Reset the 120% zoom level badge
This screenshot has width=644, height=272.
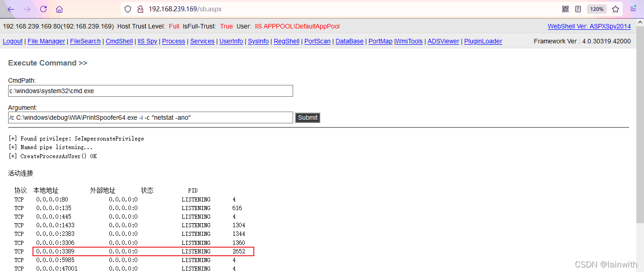click(x=597, y=9)
